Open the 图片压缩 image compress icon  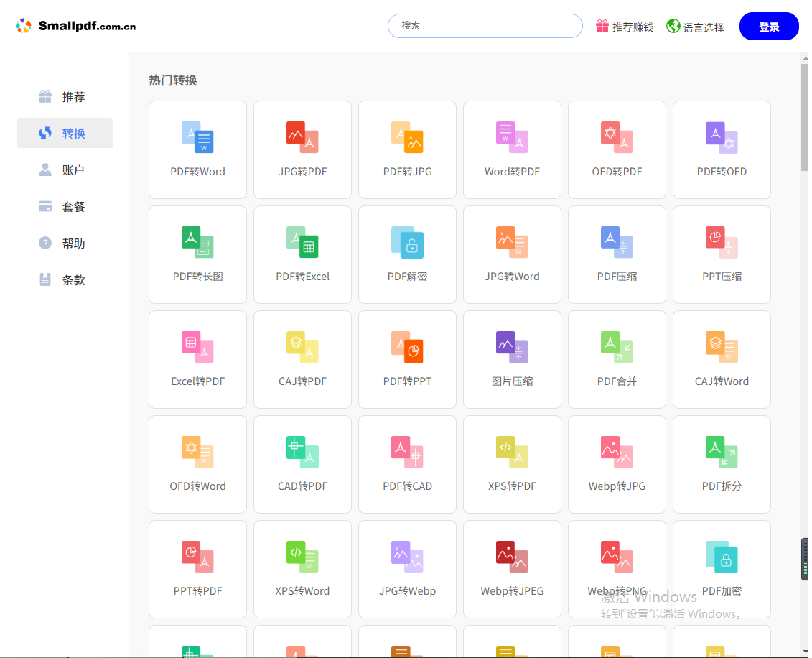point(512,347)
